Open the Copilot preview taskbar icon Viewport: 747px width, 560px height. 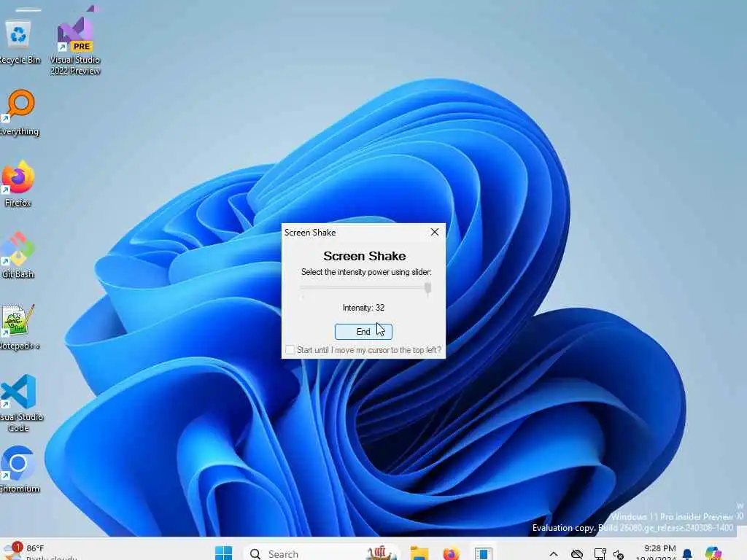[713, 553]
